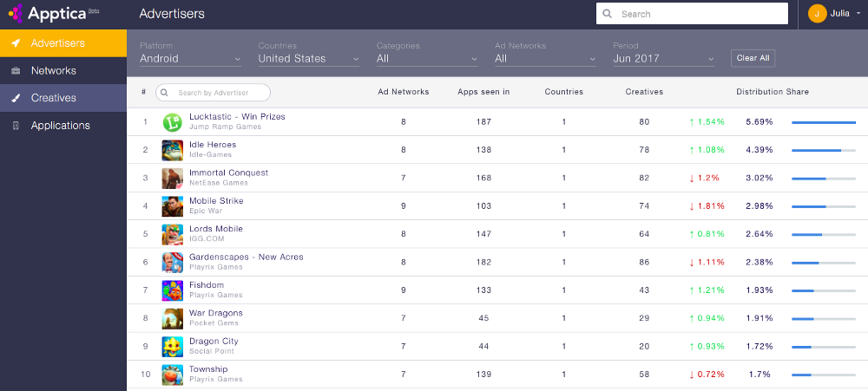Click the Fishdom advertiser name
Screen dimensions: 868x391
point(207,285)
